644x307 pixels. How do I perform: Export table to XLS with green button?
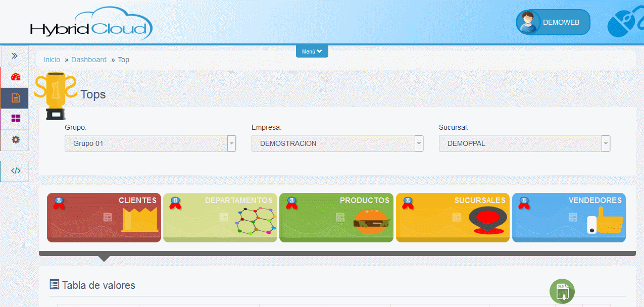tap(562, 291)
